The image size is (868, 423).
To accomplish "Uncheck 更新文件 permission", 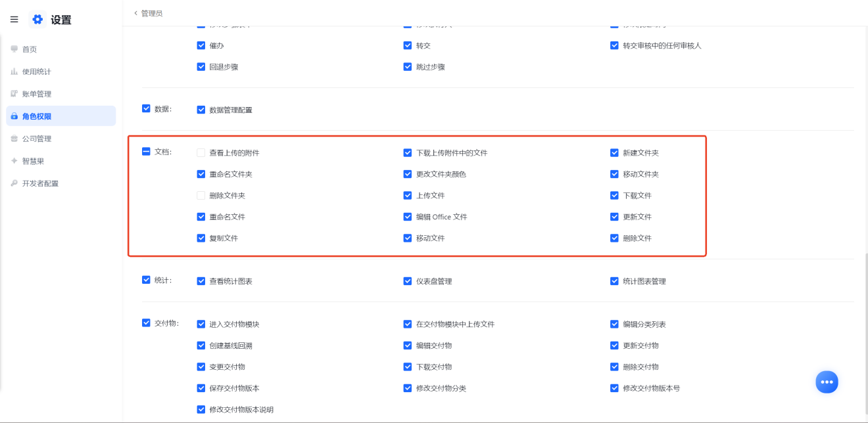I will point(614,217).
